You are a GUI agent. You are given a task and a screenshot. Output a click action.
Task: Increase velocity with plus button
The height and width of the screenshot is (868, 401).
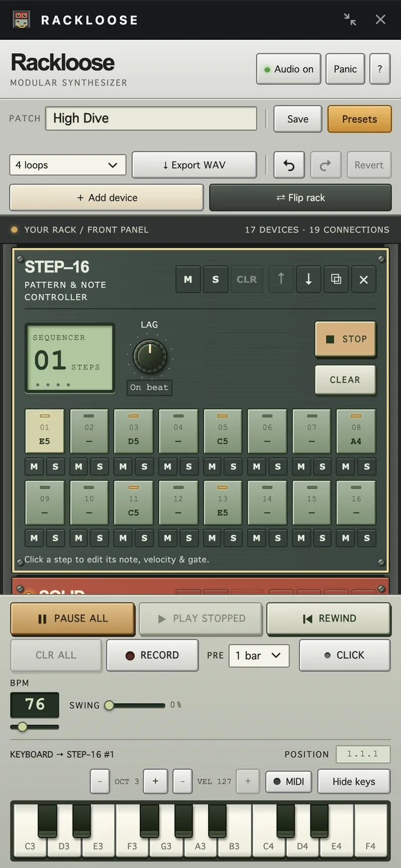[248, 781]
